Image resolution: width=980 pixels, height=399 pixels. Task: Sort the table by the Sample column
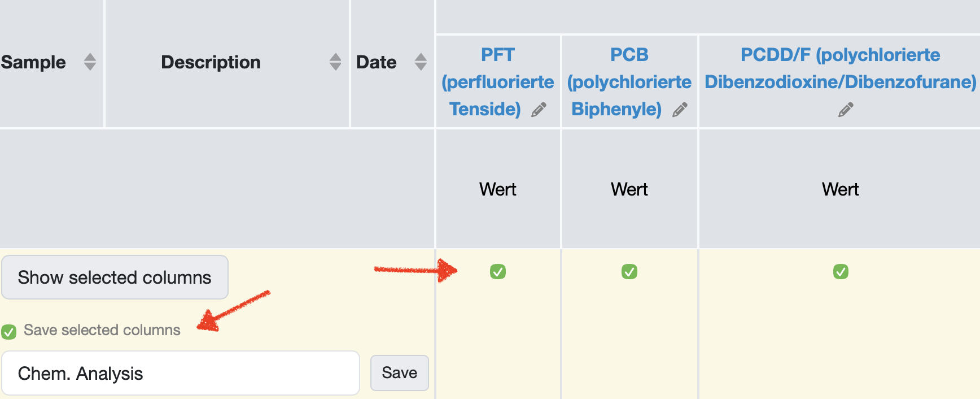(90, 62)
